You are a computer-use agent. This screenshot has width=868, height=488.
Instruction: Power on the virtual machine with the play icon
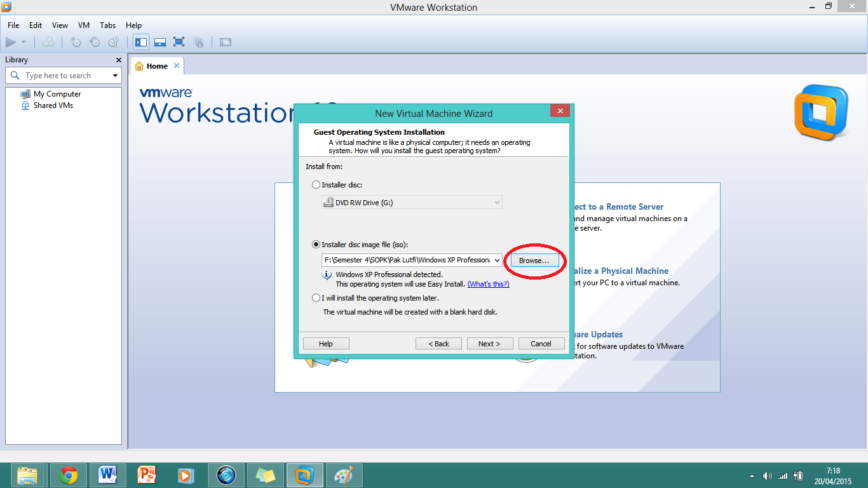click(x=10, y=41)
